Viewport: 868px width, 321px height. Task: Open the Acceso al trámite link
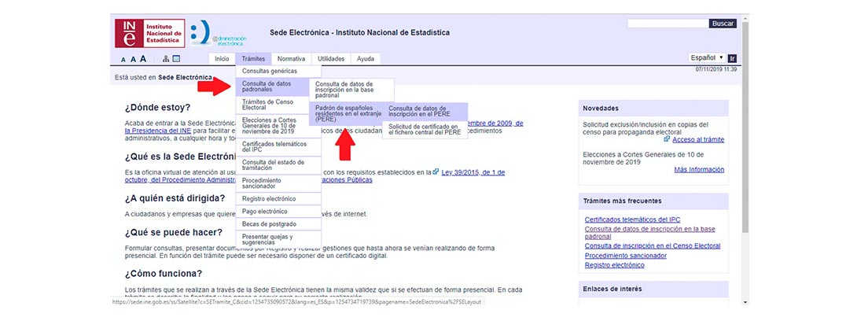point(698,140)
